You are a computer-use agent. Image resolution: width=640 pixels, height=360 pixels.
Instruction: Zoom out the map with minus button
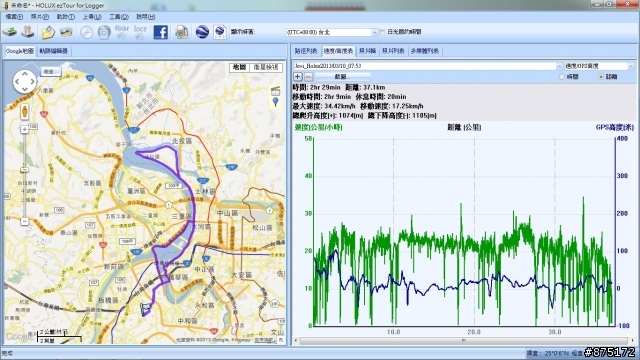pyautogui.click(x=24, y=221)
